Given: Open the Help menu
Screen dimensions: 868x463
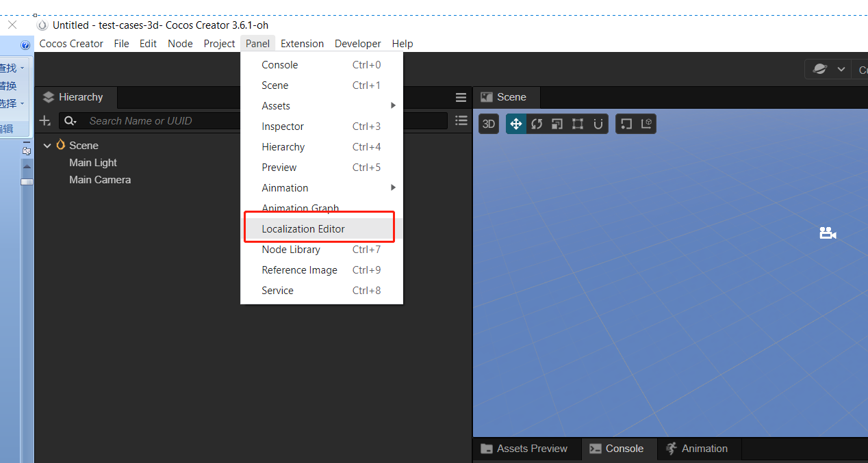Looking at the screenshot, I should tap(403, 44).
